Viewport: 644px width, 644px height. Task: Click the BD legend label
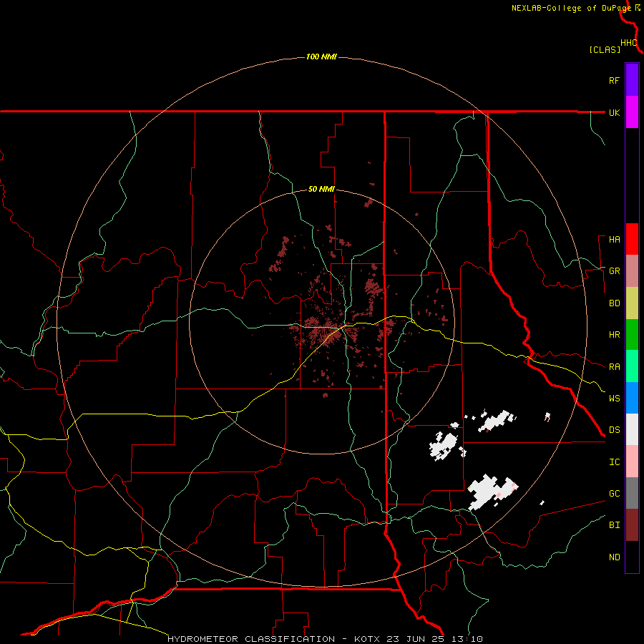pos(614,303)
